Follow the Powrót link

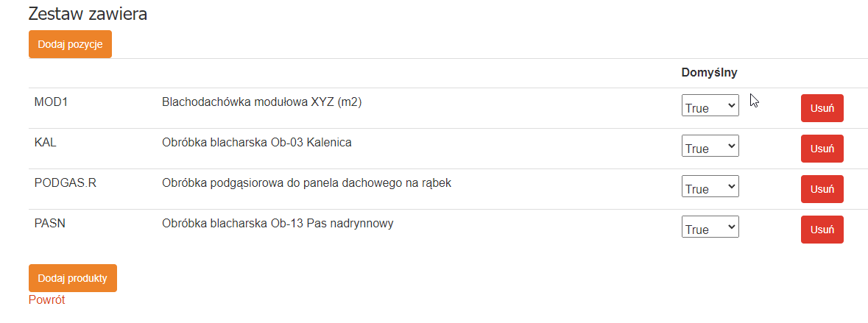46,300
